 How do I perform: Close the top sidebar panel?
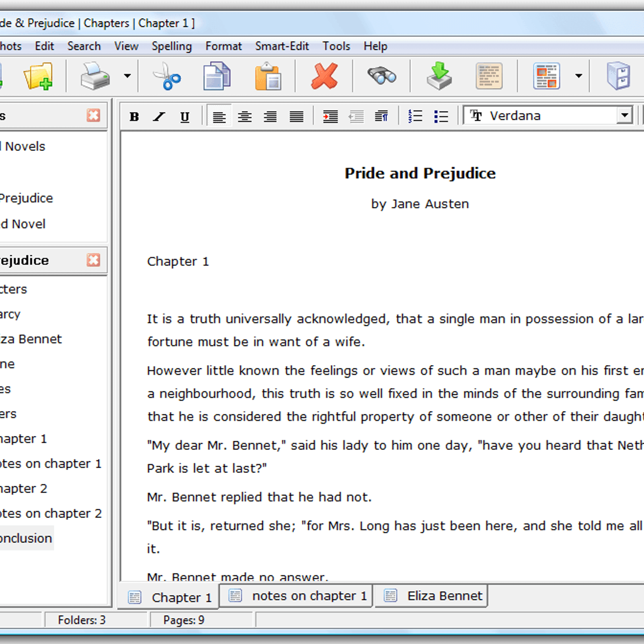coord(93,116)
